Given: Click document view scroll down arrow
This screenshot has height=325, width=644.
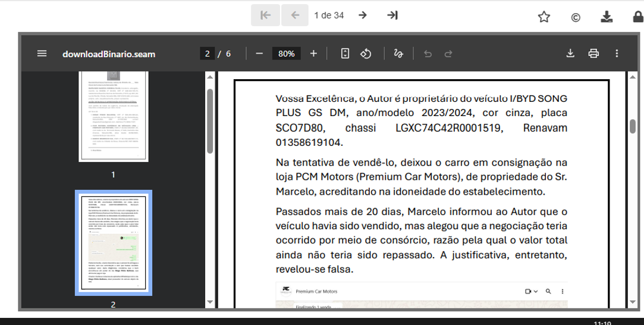Looking at the screenshot, I should point(633,302).
